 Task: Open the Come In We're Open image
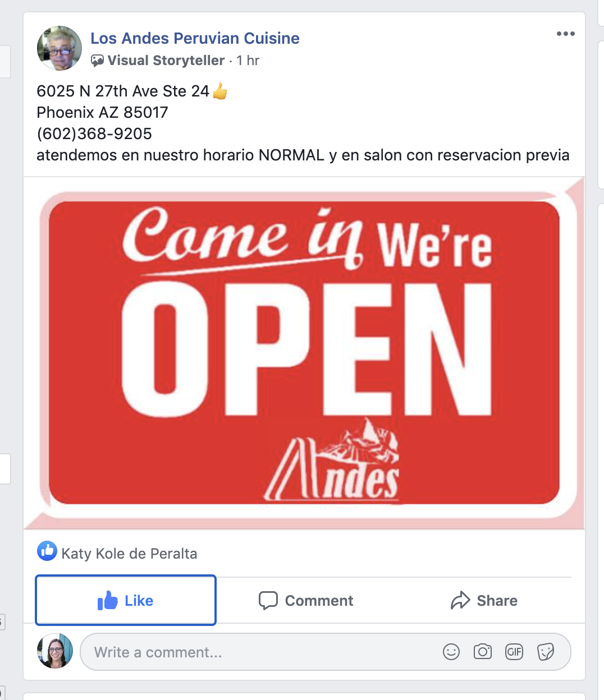tap(304, 353)
